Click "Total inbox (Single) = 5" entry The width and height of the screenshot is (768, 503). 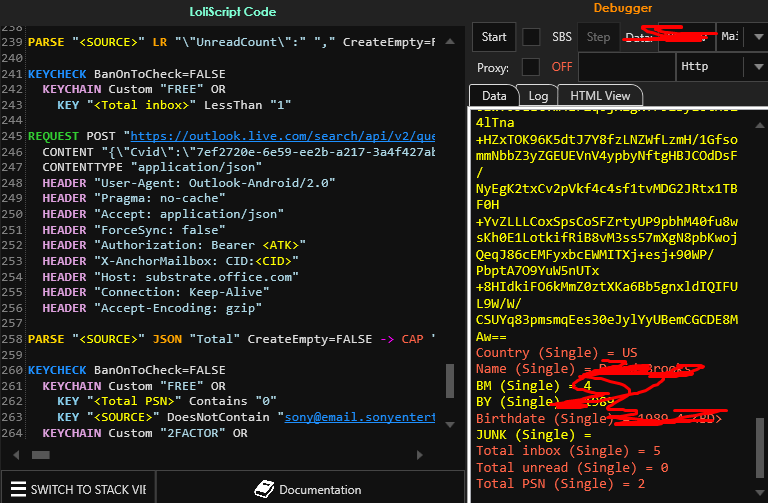[568, 451]
